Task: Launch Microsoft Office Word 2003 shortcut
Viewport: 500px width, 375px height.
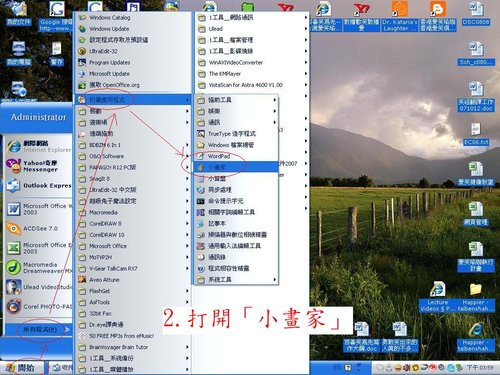Action: [x=39, y=209]
